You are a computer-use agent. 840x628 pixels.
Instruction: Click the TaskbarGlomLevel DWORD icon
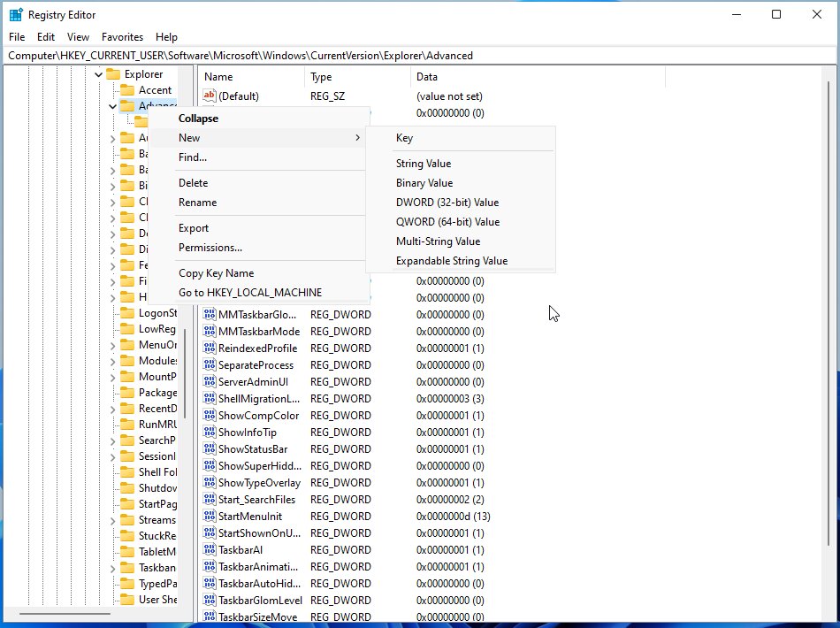pyautogui.click(x=209, y=600)
